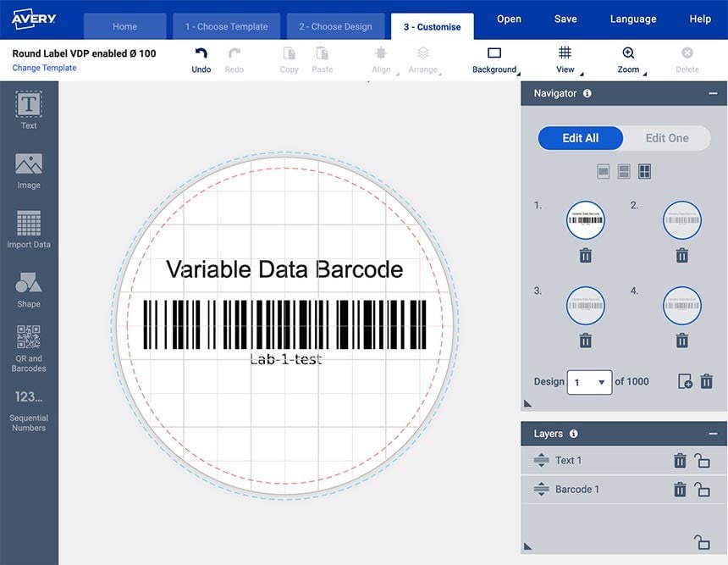728x565 pixels.
Task: Select four-label grid navigator view
Action: point(644,171)
